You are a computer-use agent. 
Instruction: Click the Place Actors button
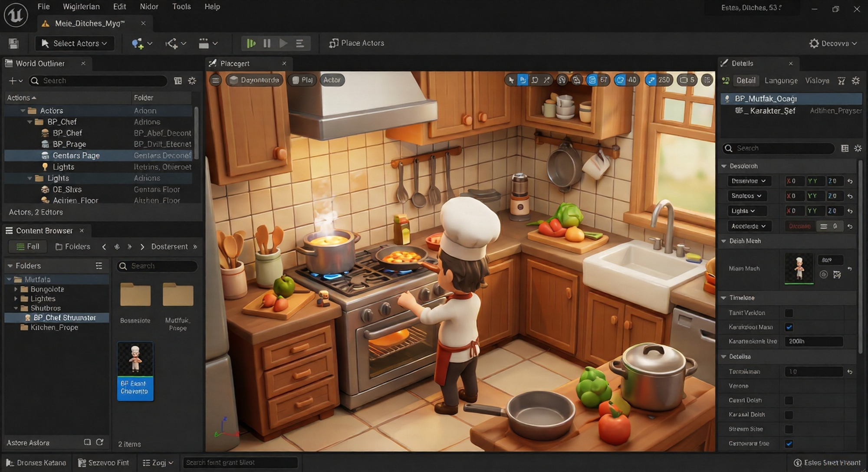(357, 43)
